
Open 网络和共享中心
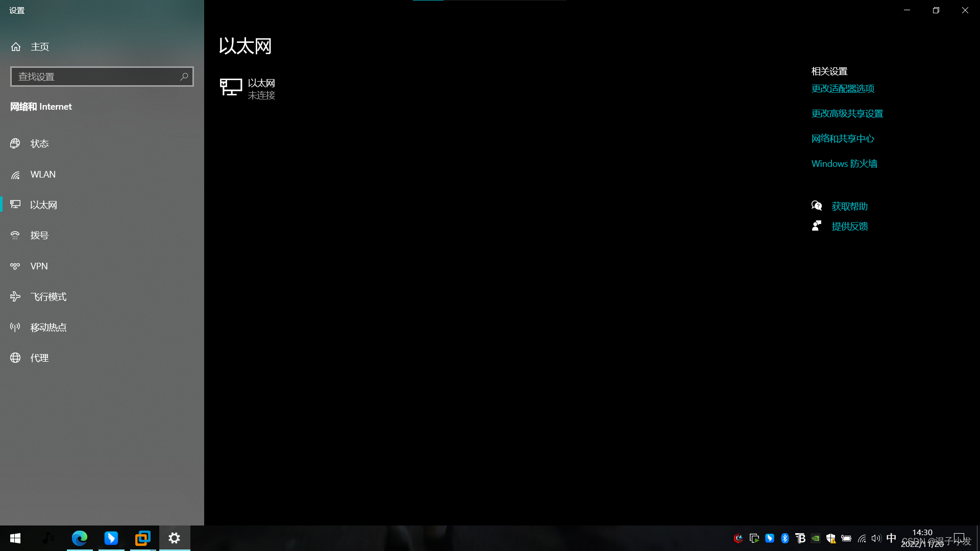pos(842,138)
